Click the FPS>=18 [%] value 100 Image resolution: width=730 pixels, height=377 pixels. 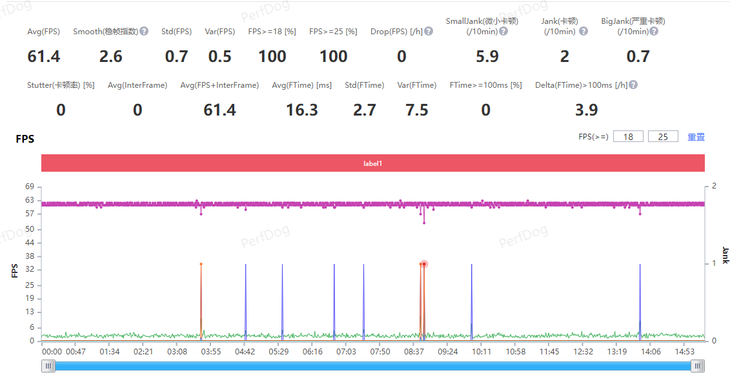click(x=272, y=56)
